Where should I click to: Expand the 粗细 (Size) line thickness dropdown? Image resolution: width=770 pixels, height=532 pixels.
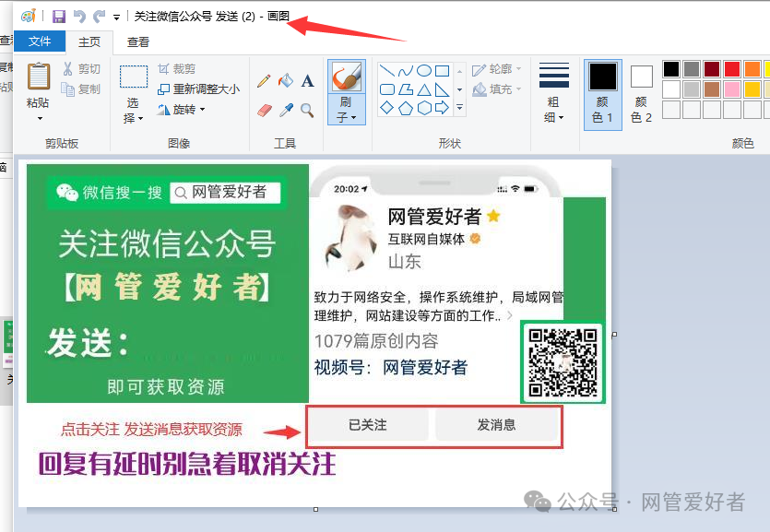click(x=553, y=92)
